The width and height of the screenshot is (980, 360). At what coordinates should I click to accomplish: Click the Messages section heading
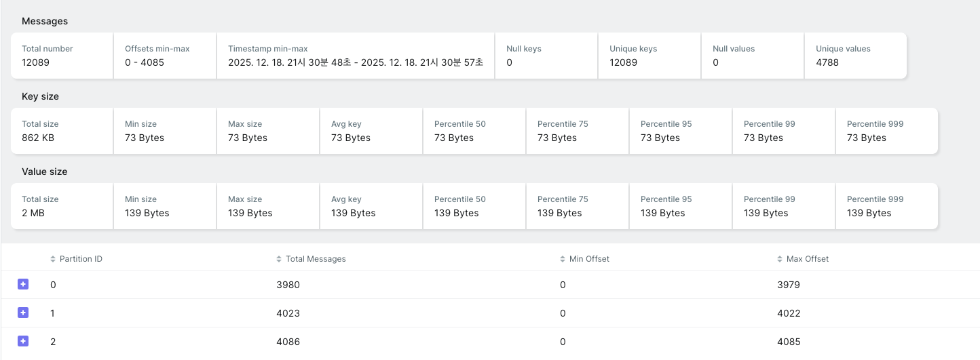45,21
